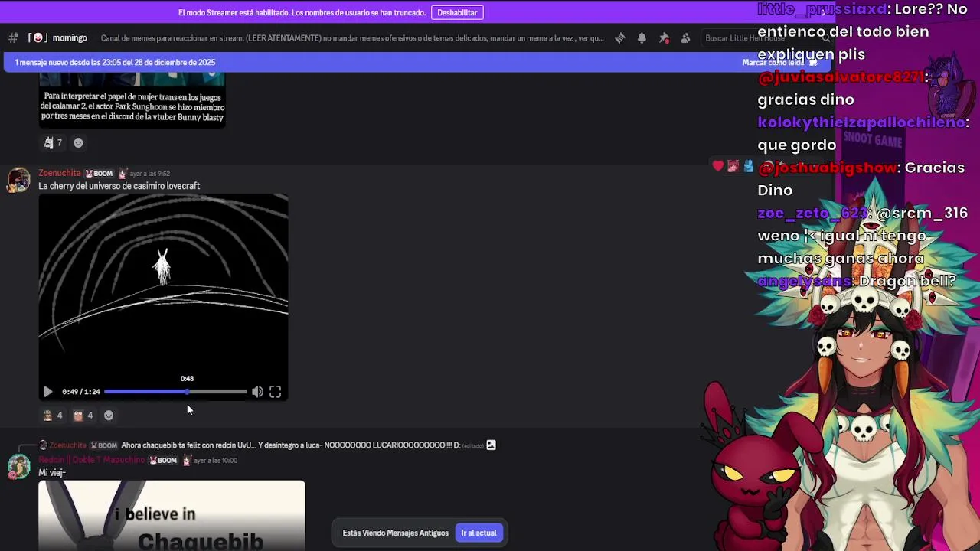This screenshot has height=551, width=980.
Task: Open the Threads icon in channel header
Action: [x=620, y=38]
